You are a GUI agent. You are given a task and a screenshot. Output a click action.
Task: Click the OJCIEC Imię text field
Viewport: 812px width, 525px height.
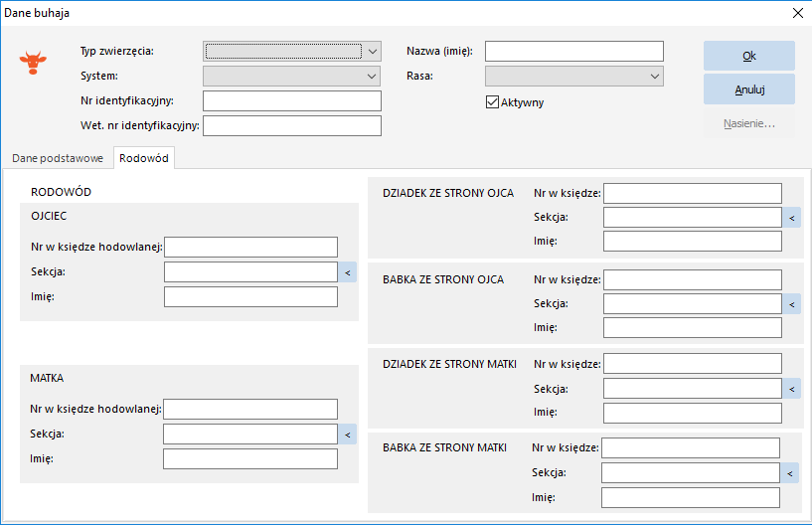pyautogui.click(x=250, y=297)
